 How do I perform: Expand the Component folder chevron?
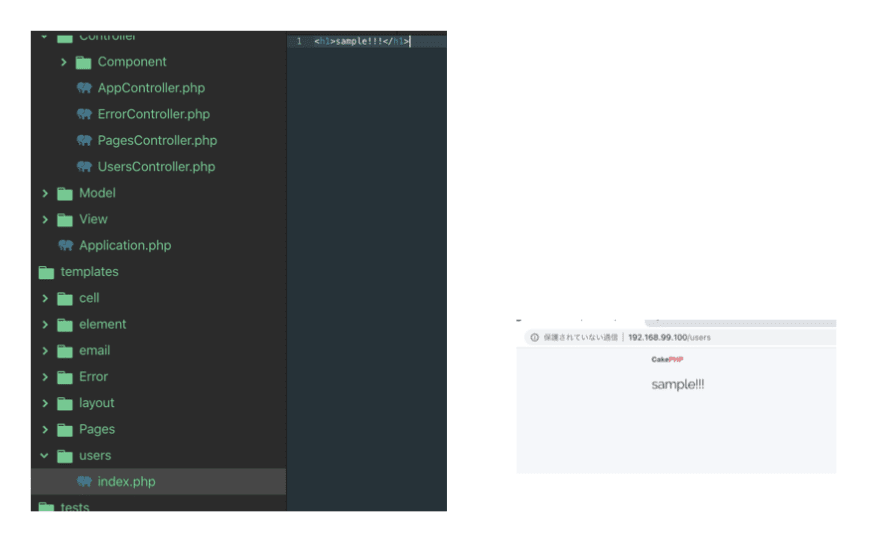click(63, 62)
